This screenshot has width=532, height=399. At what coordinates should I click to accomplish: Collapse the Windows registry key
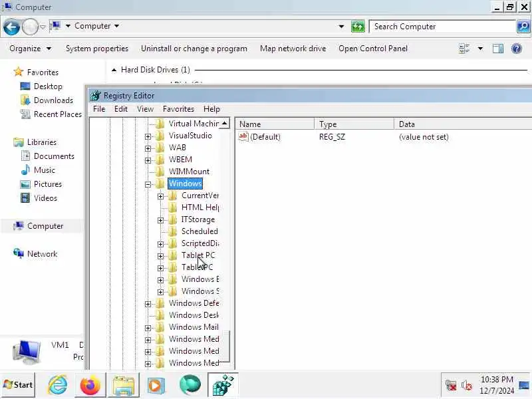(x=148, y=185)
